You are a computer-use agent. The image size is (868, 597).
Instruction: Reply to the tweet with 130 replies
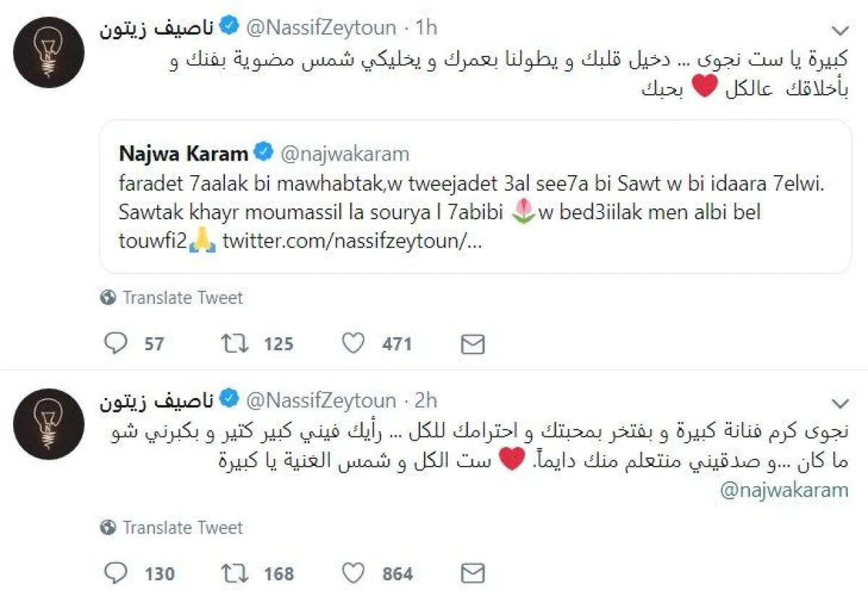116,575
